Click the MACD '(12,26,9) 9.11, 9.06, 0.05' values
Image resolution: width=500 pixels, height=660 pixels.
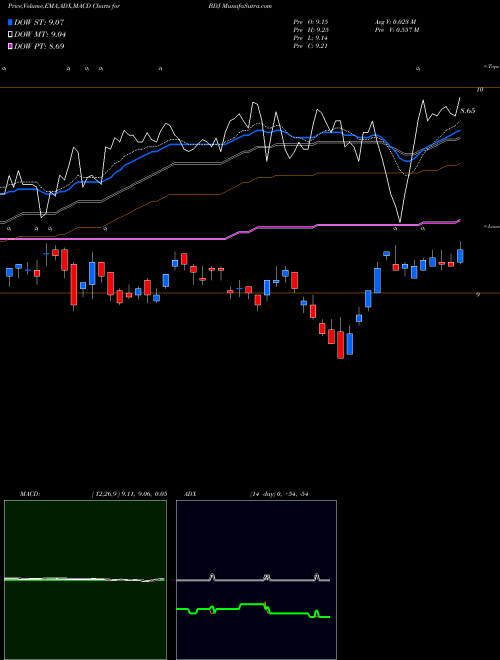129,494
